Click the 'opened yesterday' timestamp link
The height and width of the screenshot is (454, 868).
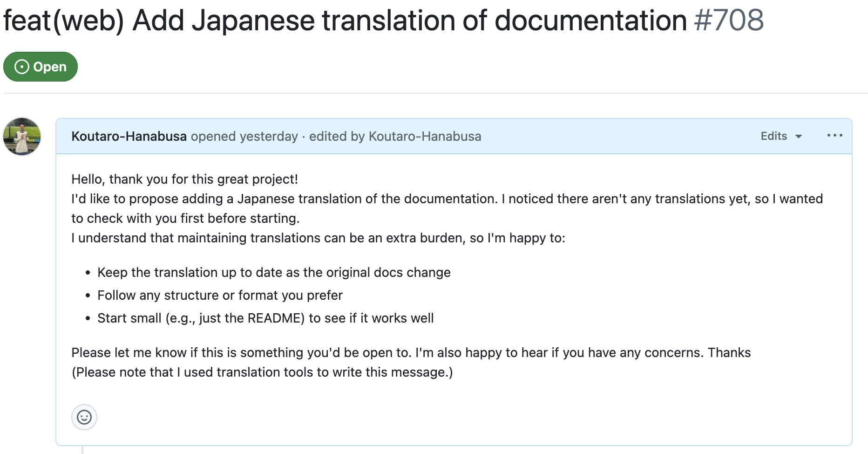tap(244, 136)
